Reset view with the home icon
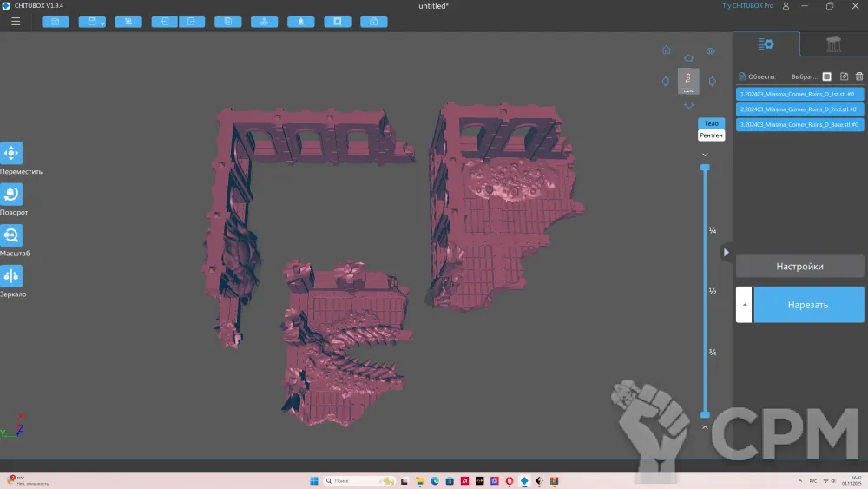The width and height of the screenshot is (868, 489). [x=666, y=50]
